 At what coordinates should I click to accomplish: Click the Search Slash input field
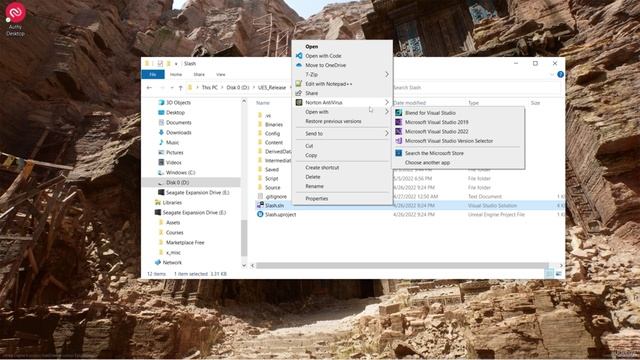476,88
